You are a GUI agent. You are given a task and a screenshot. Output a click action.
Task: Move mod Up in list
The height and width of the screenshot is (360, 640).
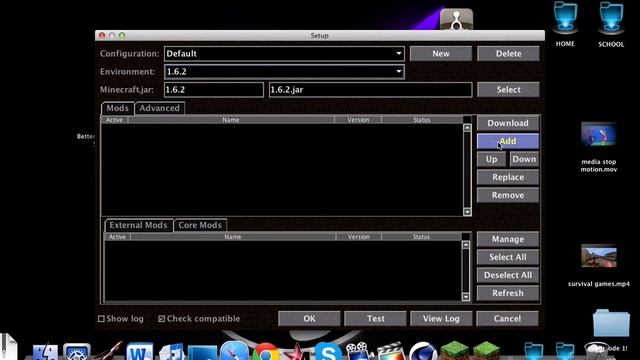coord(491,159)
